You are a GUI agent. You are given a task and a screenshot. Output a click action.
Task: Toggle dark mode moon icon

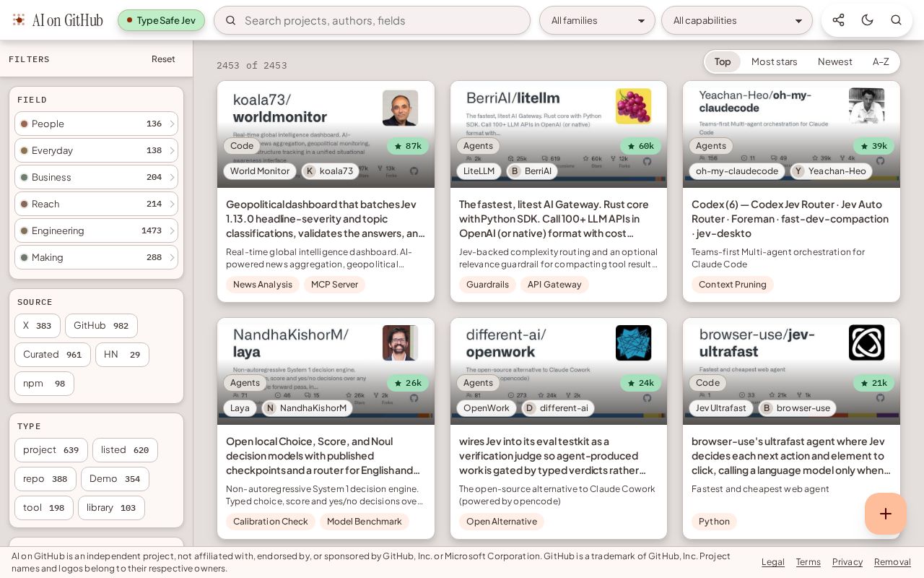(x=868, y=20)
